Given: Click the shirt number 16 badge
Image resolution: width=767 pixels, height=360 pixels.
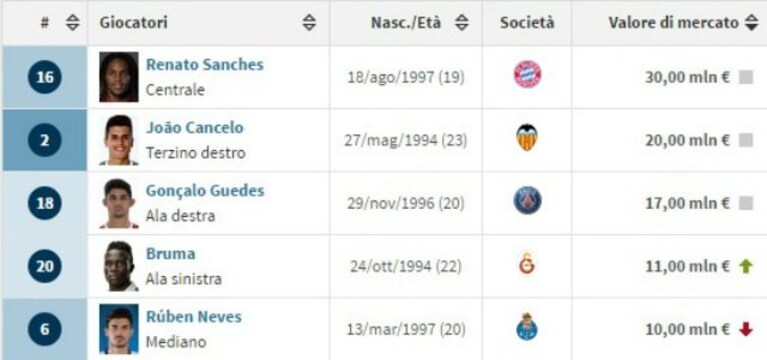Looking at the screenshot, I should 45,77.
